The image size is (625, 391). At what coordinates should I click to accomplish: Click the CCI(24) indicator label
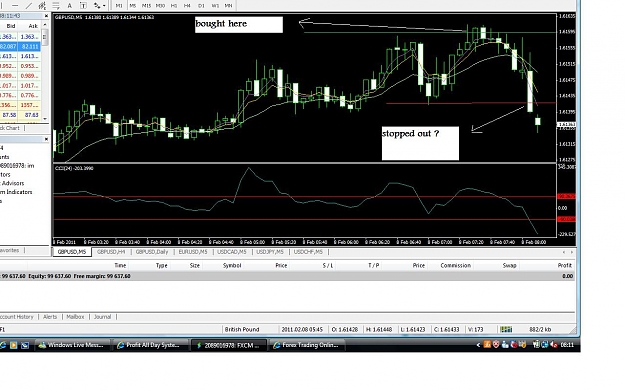(x=74, y=168)
